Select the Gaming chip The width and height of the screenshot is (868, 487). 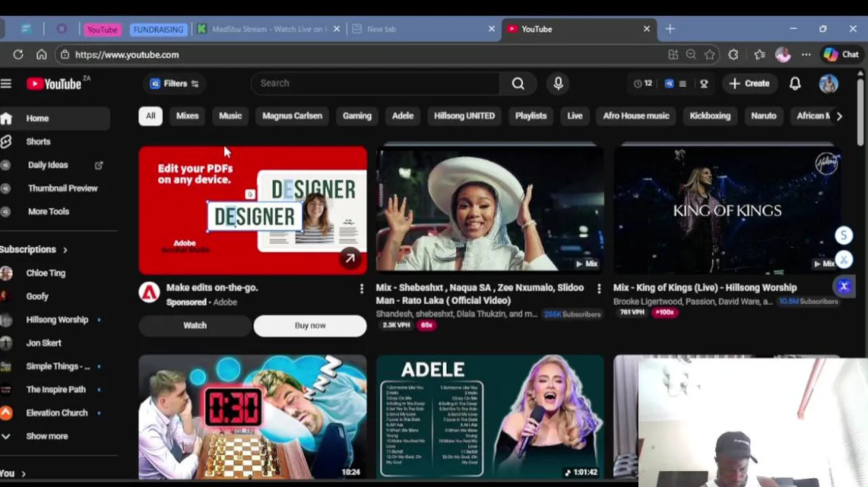357,116
